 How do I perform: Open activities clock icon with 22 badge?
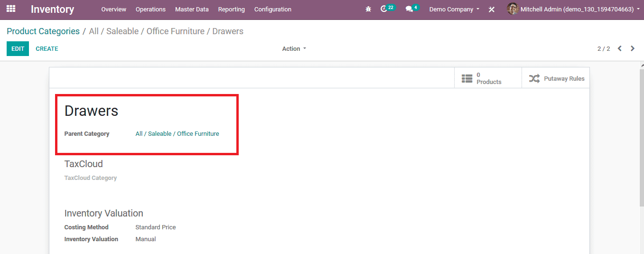388,9
